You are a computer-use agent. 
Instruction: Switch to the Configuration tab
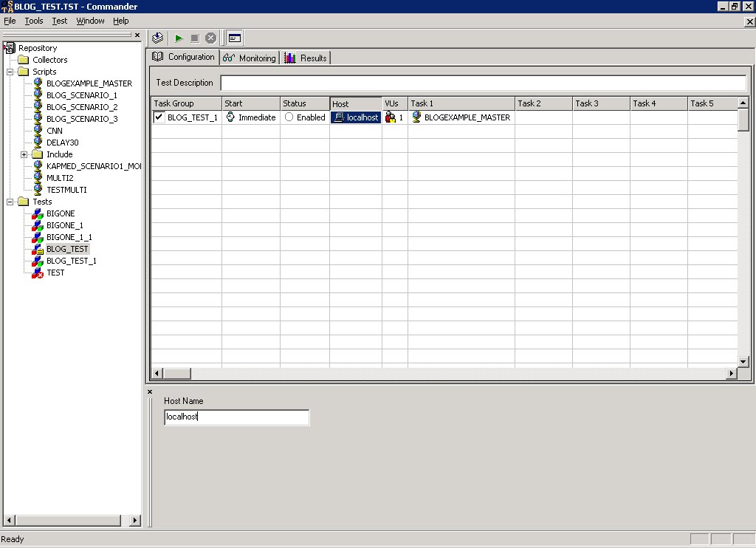pos(183,57)
